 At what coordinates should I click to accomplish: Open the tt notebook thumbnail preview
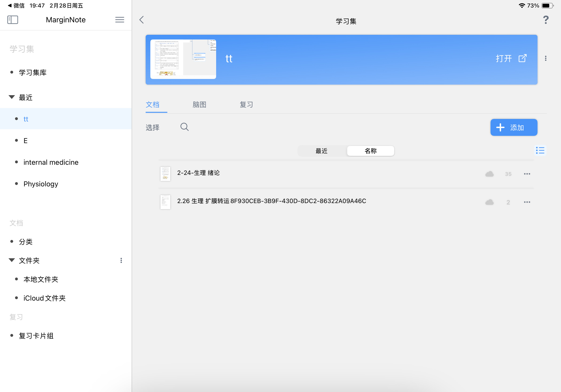pos(183,59)
